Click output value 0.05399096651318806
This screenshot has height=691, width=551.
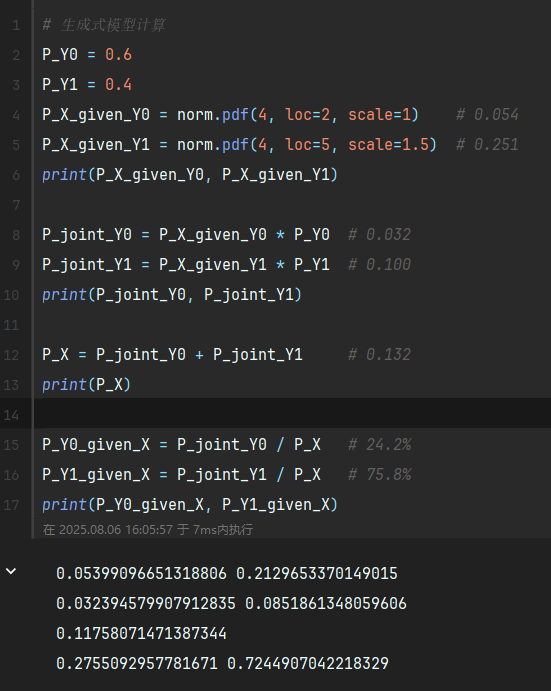pos(141,573)
